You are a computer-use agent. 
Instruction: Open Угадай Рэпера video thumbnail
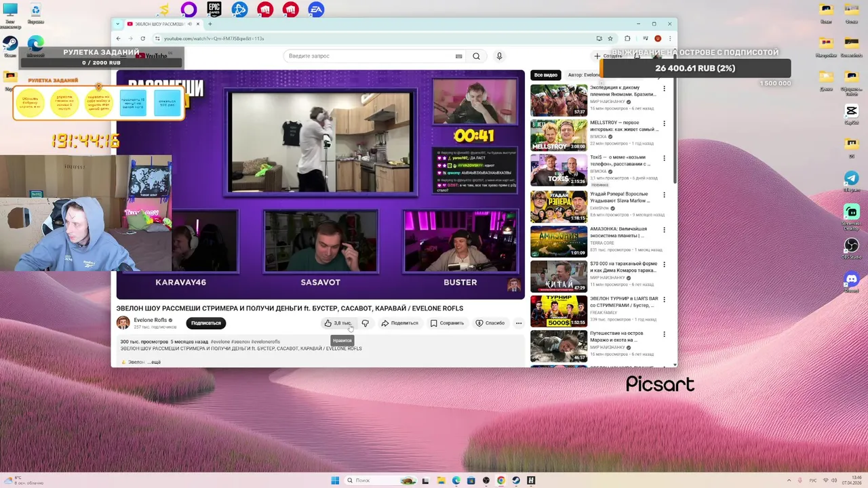(559, 207)
